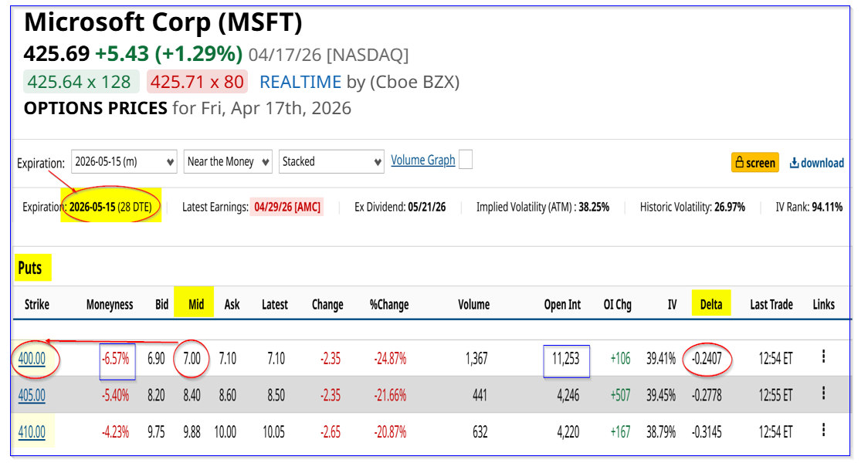
Task: Click the REALTIME quote label
Action: click(300, 82)
